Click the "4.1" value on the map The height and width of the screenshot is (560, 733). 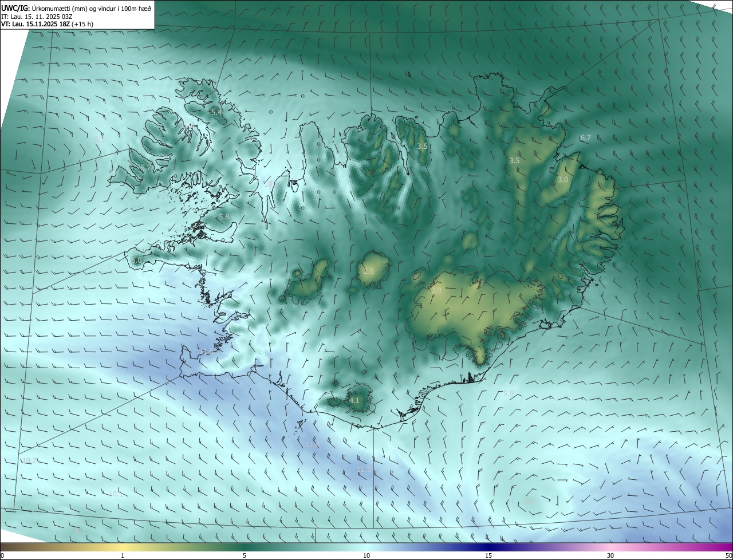(x=354, y=401)
